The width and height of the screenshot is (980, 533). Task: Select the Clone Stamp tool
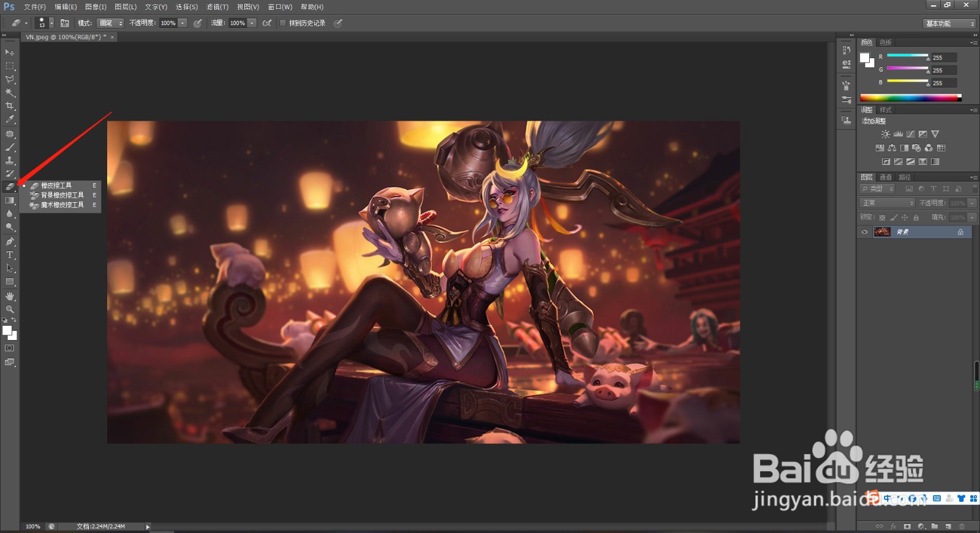[x=10, y=161]
